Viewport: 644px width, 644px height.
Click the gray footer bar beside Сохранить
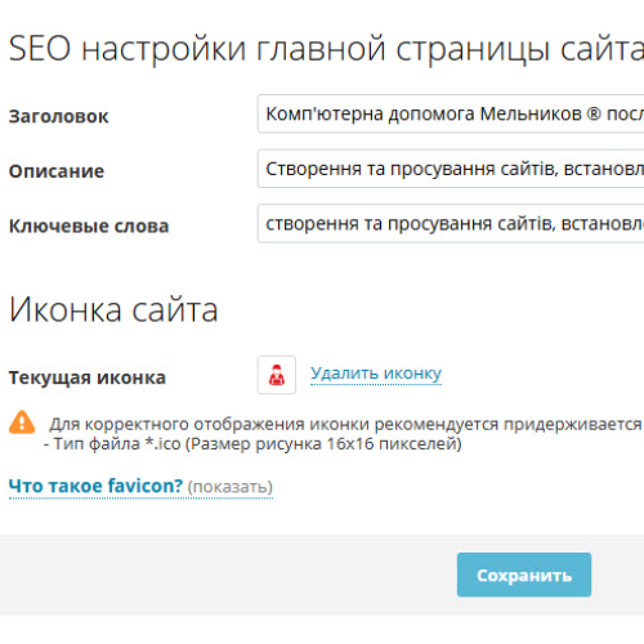point(227,575)
